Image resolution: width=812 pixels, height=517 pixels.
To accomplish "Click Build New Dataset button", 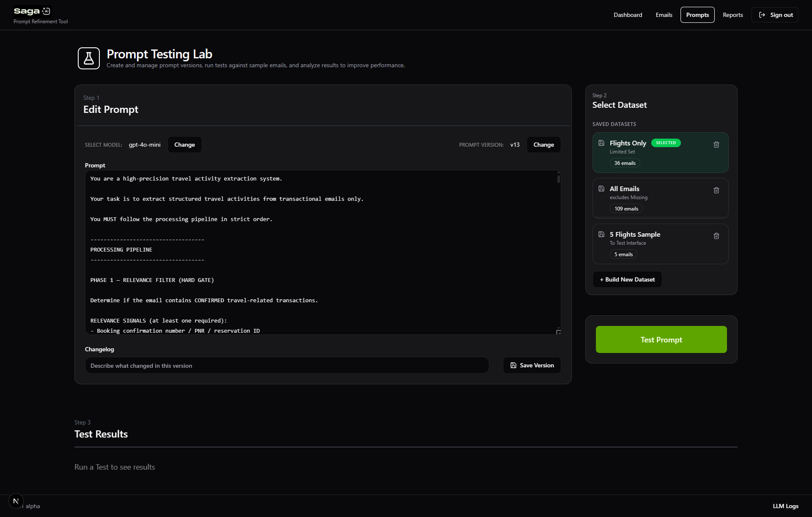I will tap(627, 279).
